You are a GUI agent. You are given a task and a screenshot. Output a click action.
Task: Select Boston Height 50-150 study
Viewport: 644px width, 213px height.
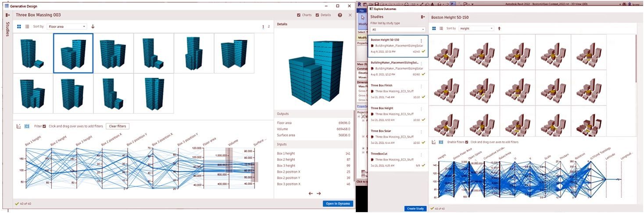tap(397, 46)
